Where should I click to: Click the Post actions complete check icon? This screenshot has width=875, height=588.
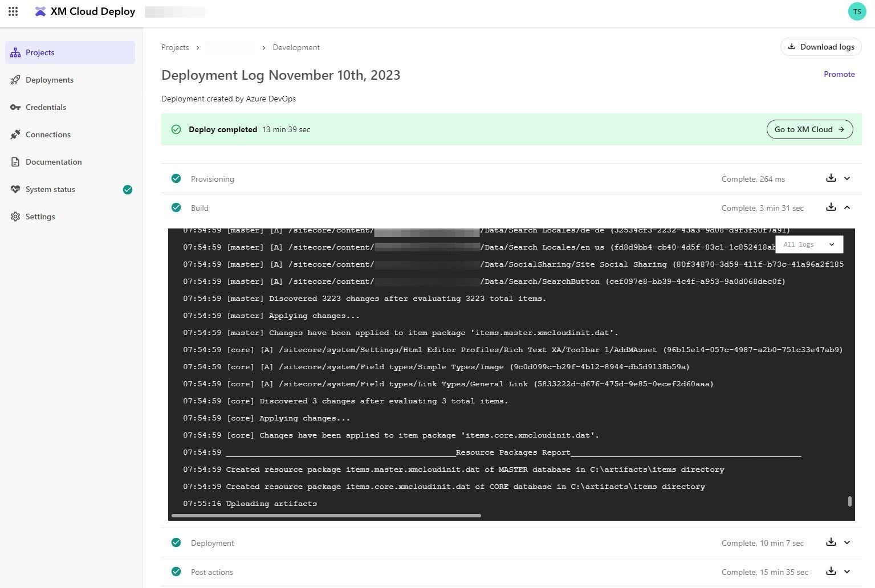click(176, 571)
